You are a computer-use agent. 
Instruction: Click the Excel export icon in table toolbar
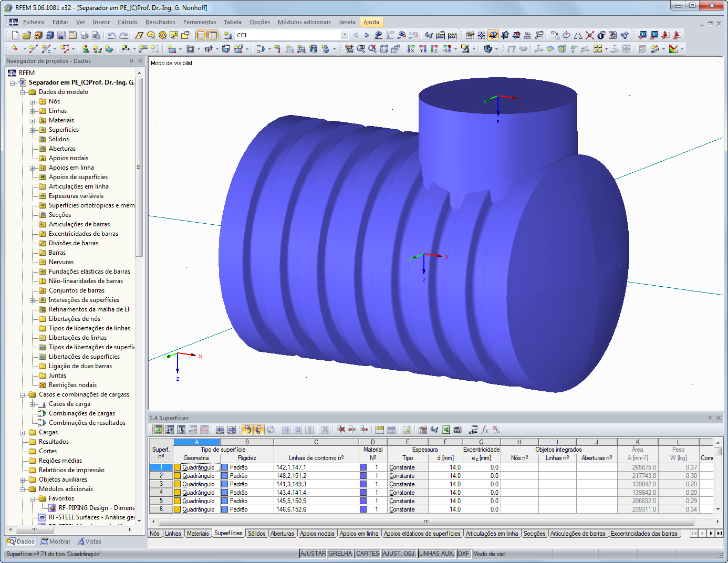coord(446,430)
